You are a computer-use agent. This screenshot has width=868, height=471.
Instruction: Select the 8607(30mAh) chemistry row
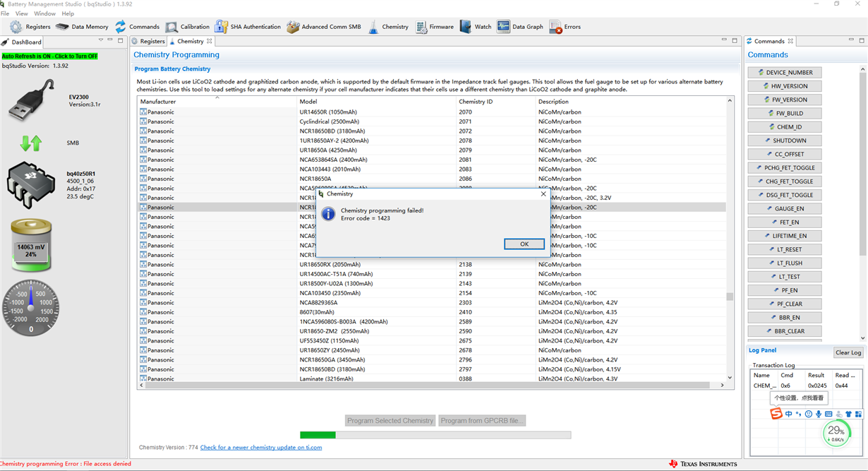[x=431, y=312]
